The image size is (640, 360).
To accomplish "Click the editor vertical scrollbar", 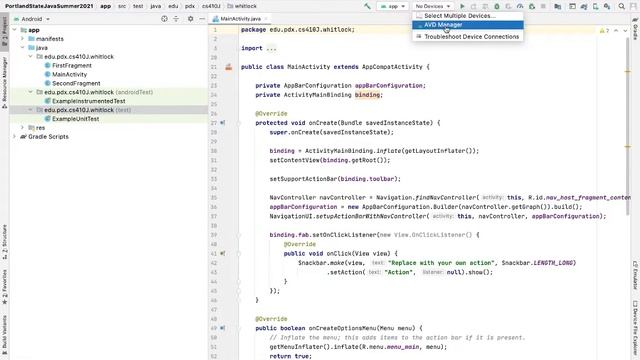I will [x=628, y=127].
